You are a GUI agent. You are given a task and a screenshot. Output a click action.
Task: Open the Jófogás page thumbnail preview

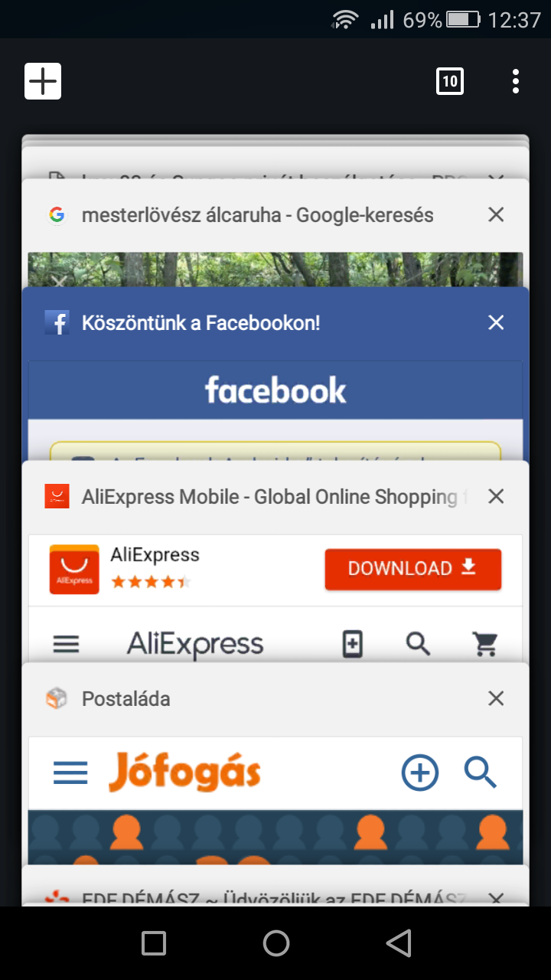click(x=275, y=801)
